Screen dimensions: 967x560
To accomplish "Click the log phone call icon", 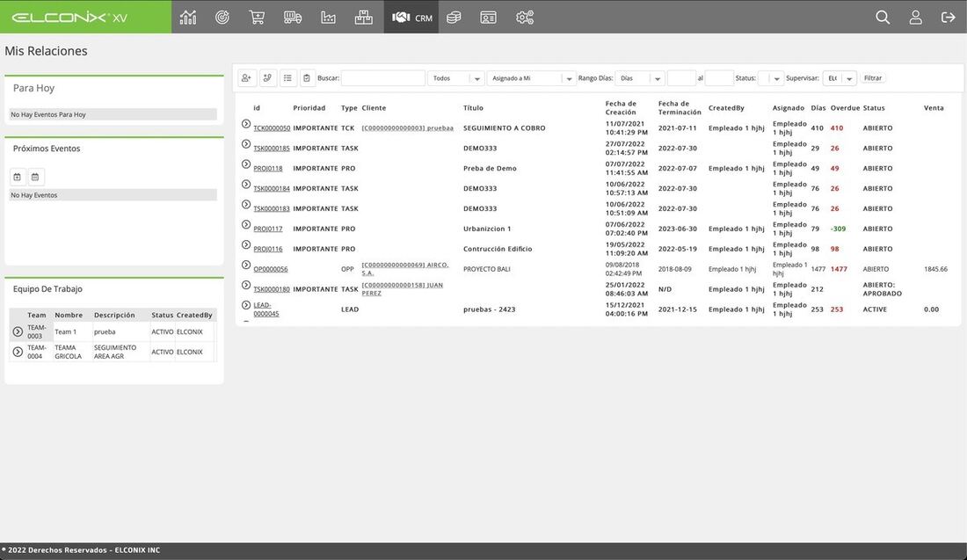I will click(267, 77).
